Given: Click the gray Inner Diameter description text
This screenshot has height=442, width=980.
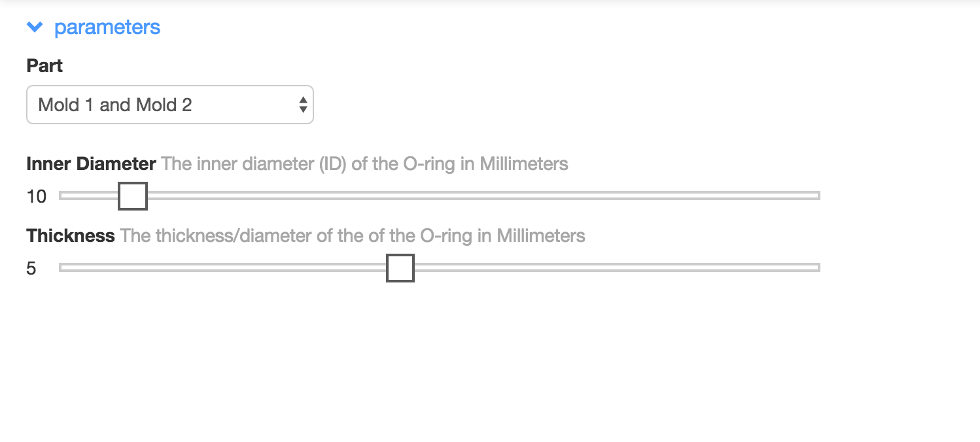Looking at the screenshot, I should click(364, 163).
